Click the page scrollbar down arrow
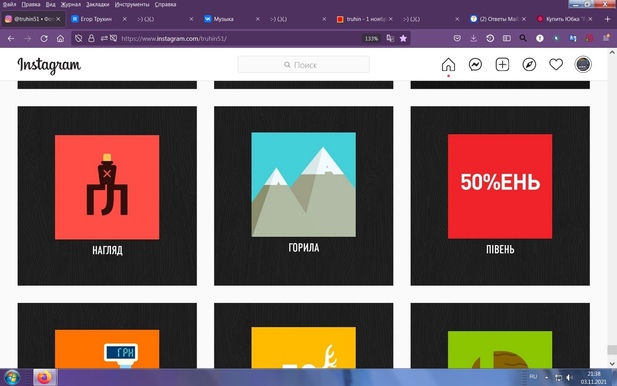This screenshot has width=617, height=386. 612,364
